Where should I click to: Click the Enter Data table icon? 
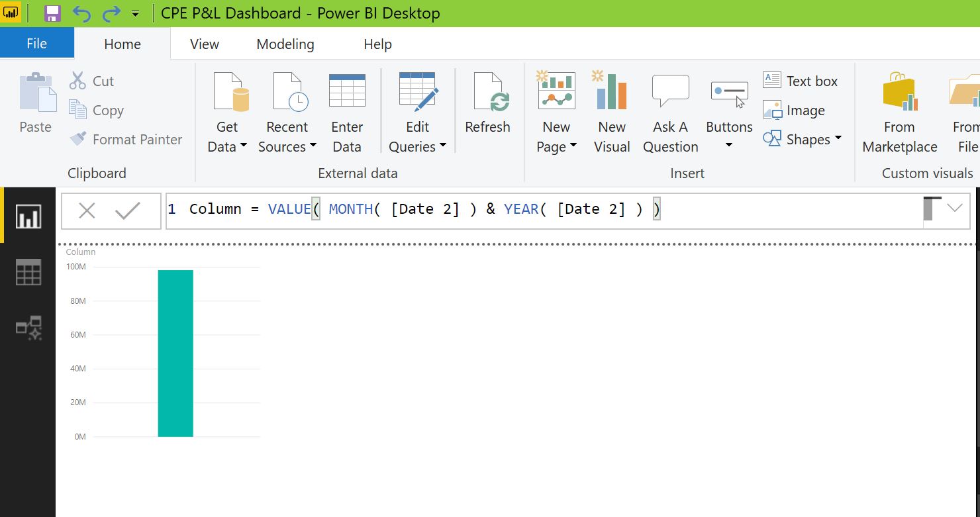coord(347,91)
